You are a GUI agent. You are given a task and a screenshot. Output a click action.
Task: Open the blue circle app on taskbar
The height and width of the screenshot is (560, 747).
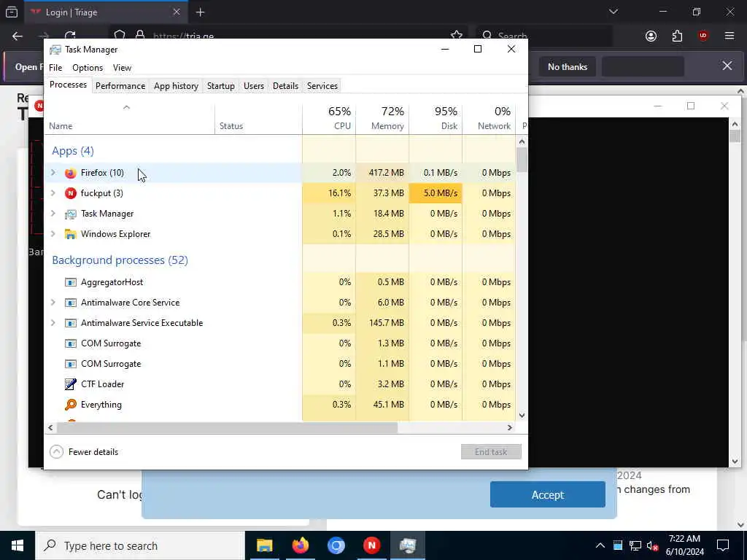tap(336, 545)
